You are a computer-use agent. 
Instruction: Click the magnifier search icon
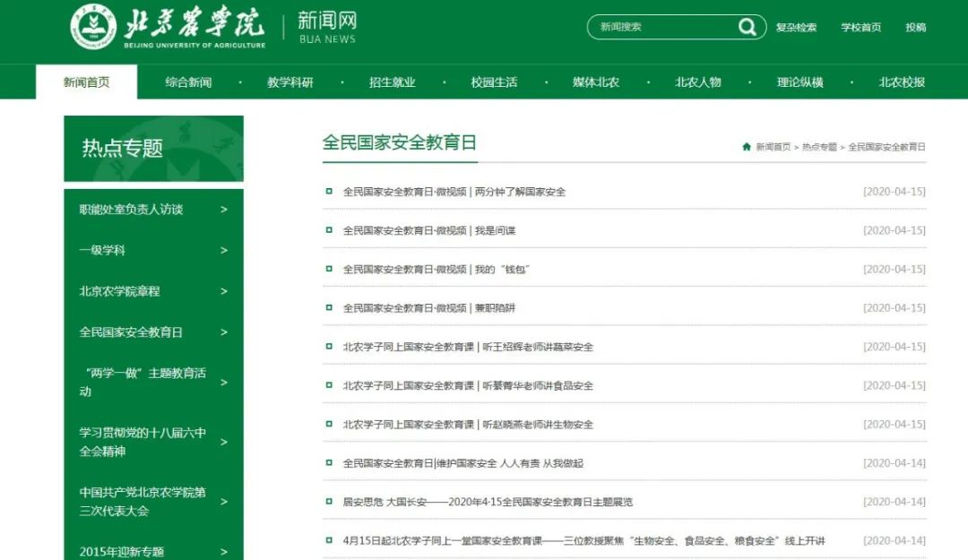click(x=747, y=27)
